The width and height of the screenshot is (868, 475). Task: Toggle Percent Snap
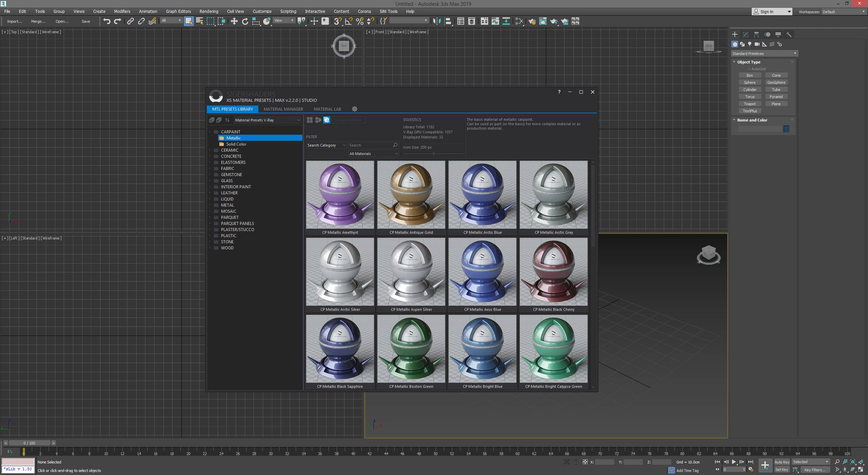360,21
